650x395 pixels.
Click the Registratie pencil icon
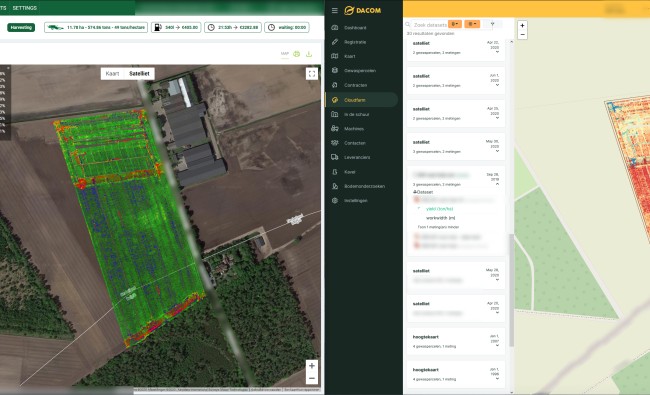pos(335,42)
